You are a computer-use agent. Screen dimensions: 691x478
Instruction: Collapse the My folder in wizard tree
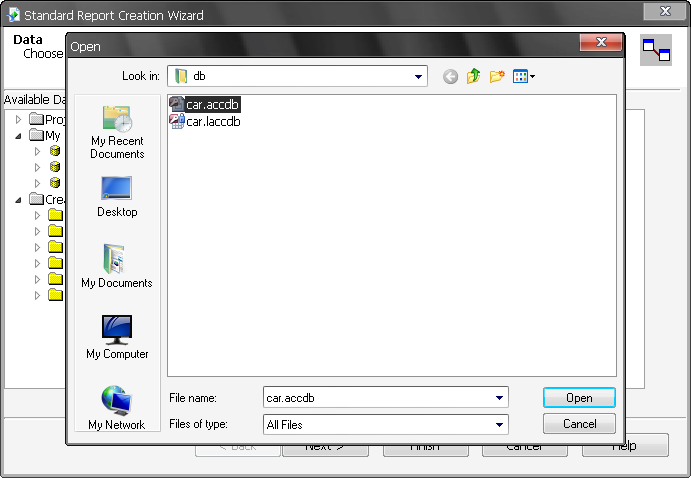(x=18, y=136)
